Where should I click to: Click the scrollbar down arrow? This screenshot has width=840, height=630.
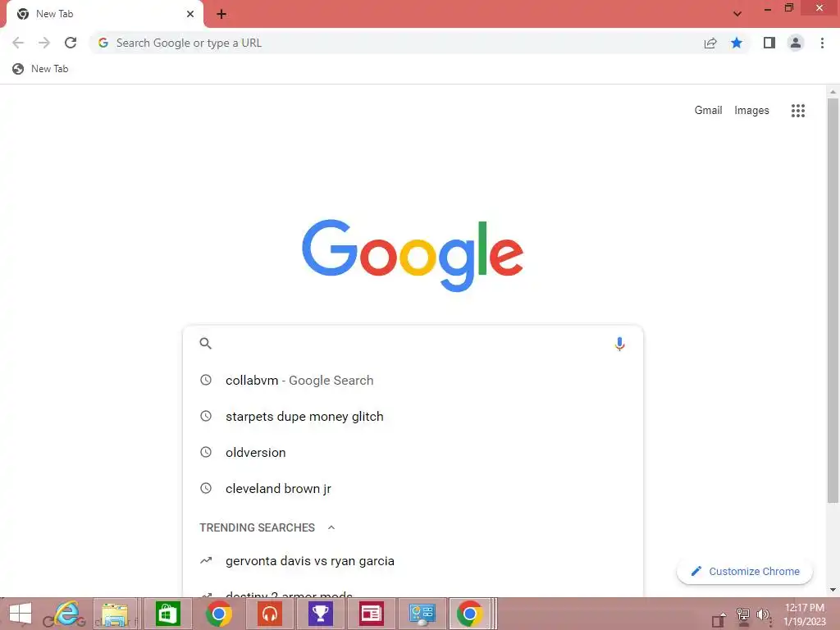(833, 590)
